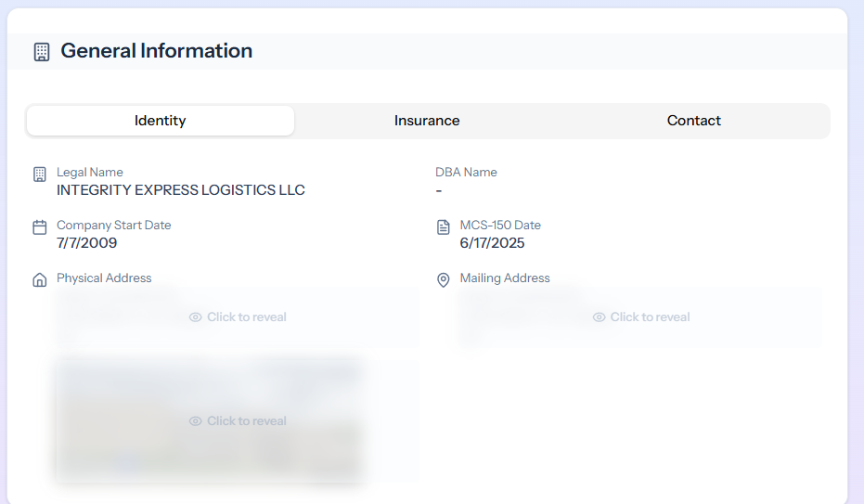Click the building icon beside Legal Name
The image size is (864, 504).
39,174
